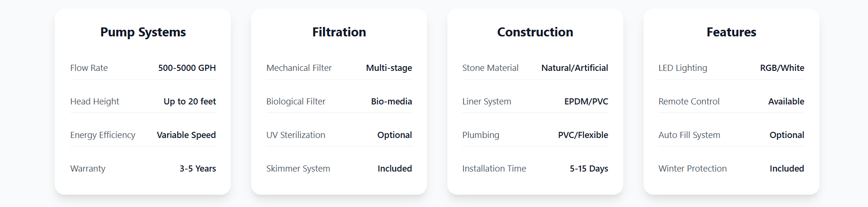The image size is (868, 207).
Task: Select the Filtration card title
Action: point(339,32)
